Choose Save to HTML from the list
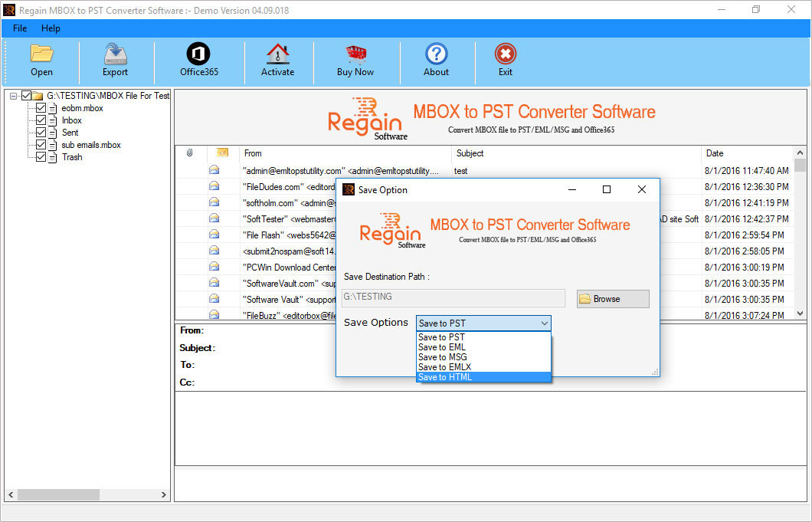The image size is (812, 522). point(483,377)
